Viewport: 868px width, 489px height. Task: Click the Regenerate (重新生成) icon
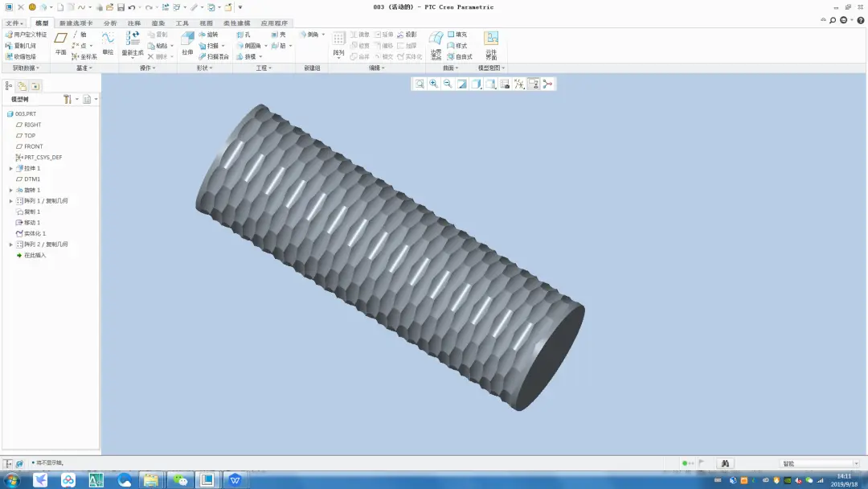coord(133,43)
